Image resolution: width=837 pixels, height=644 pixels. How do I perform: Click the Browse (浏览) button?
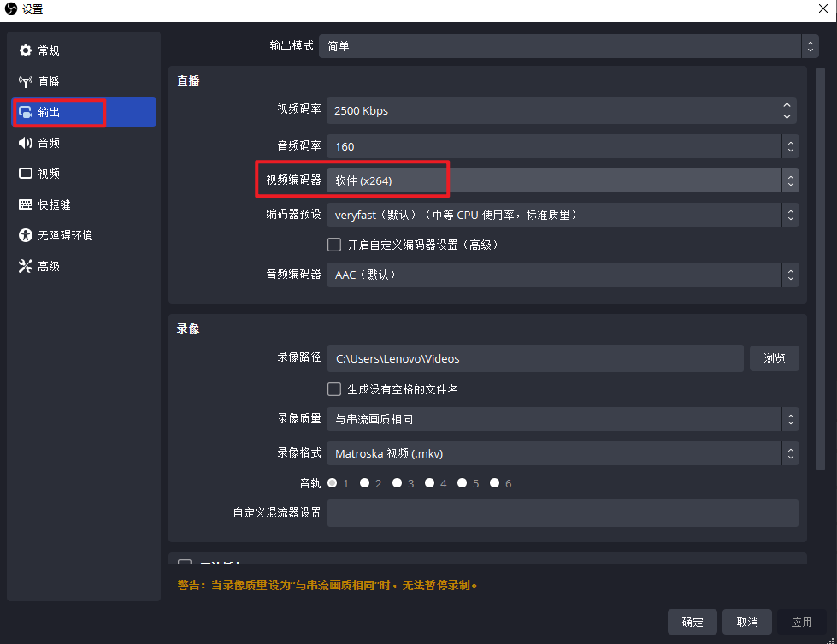pyautogui.click(x=774, y=358)
